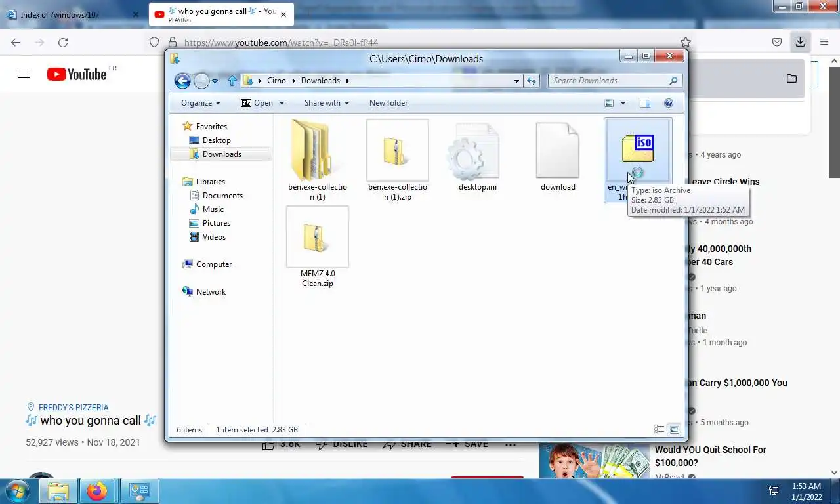Open the change view options dropdown arrow

623,103
